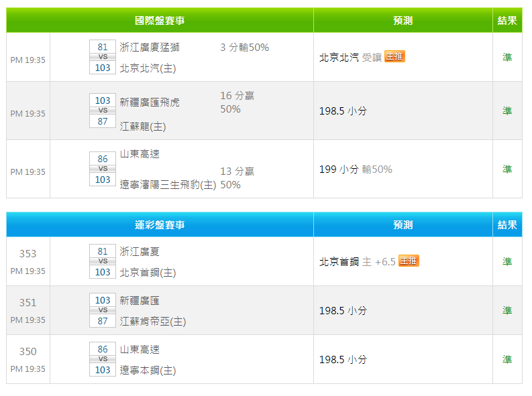
Task: Click score 103 next to 北京首鋼(主)
Action: coord(103,271)
